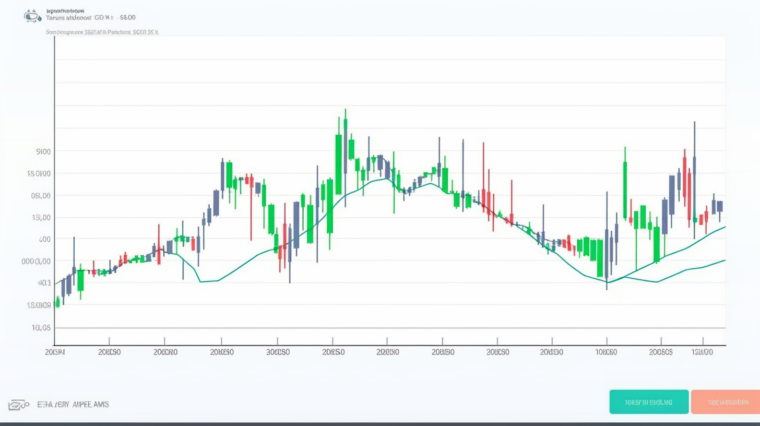Click the footer label next to the bottom-left icon

pyautogui.click(x=73, y=405)
